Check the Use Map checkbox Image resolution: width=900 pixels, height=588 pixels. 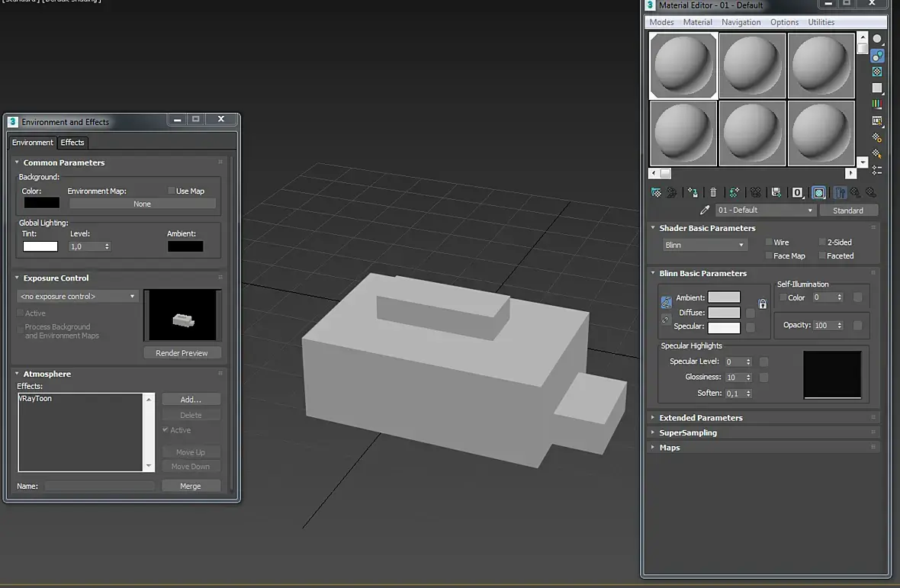[171, 191]
